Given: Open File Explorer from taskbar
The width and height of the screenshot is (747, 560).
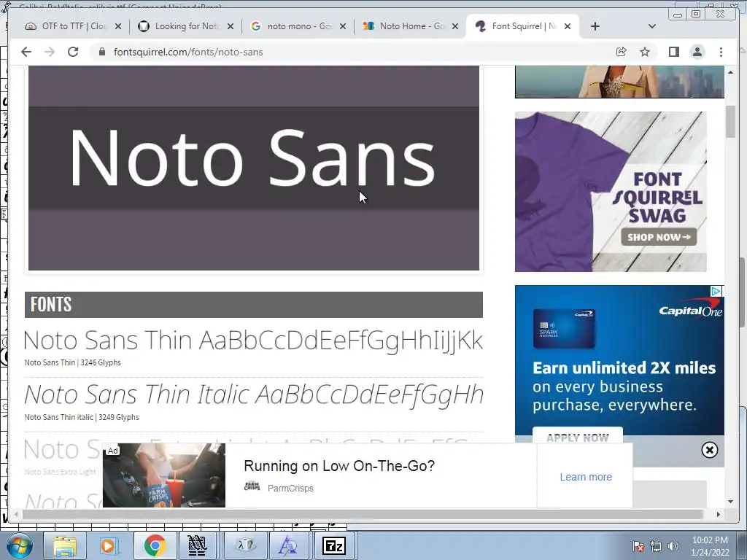Looking at the screenshot, I should point(65,545).
